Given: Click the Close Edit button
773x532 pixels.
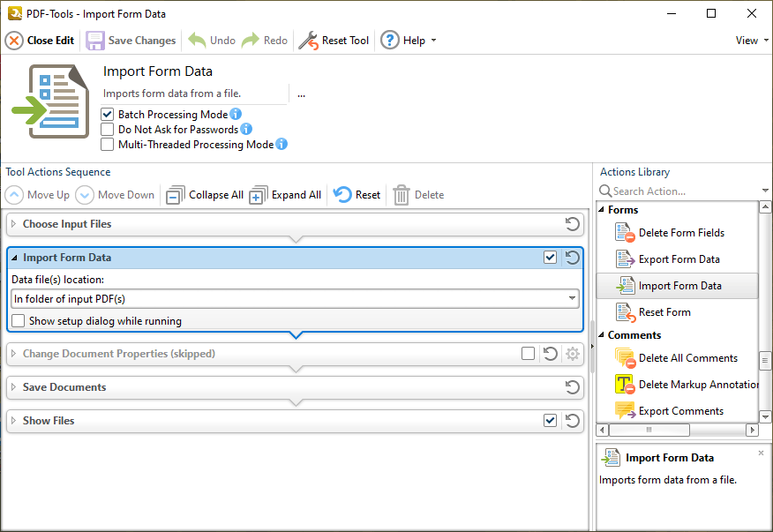Looking at the screenshot, I should [40, 41].
